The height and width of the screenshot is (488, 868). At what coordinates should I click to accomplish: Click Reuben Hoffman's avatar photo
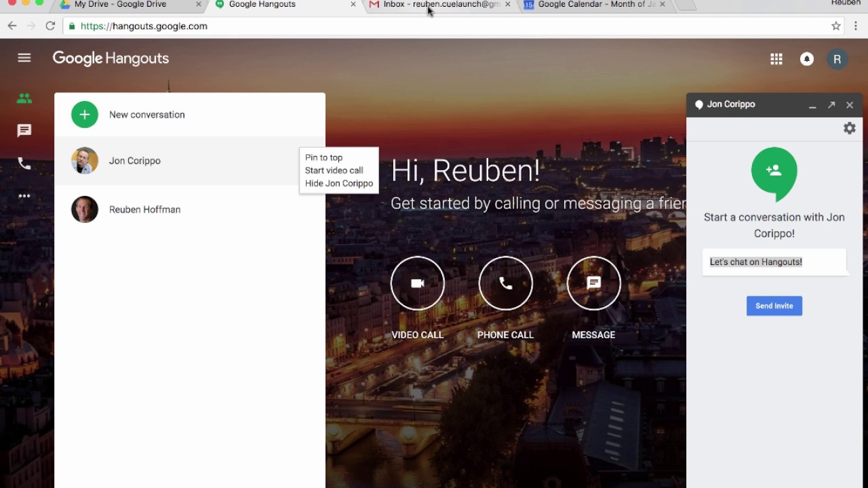coord(85,209)
